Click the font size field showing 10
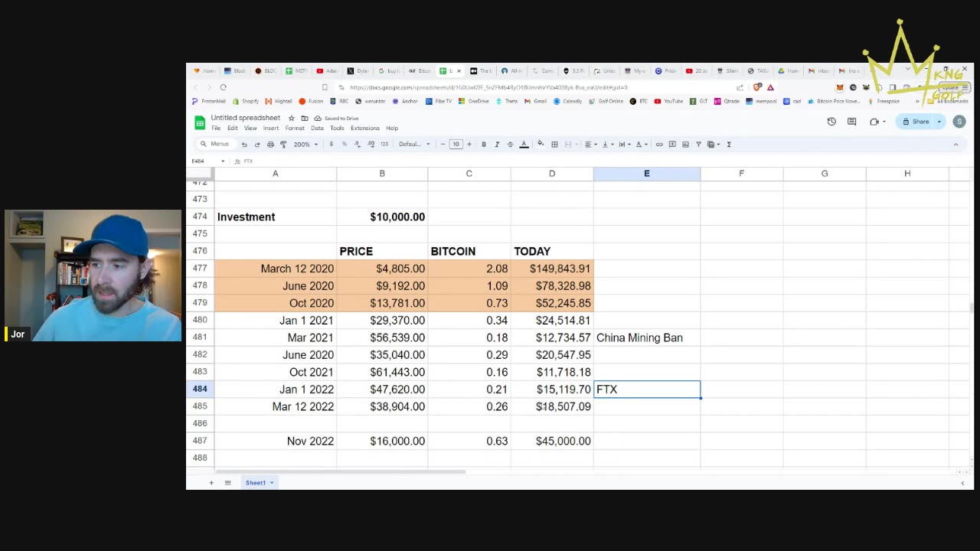Image resolution: width=980 pixels, height=551 pixels. click(456, 144)
